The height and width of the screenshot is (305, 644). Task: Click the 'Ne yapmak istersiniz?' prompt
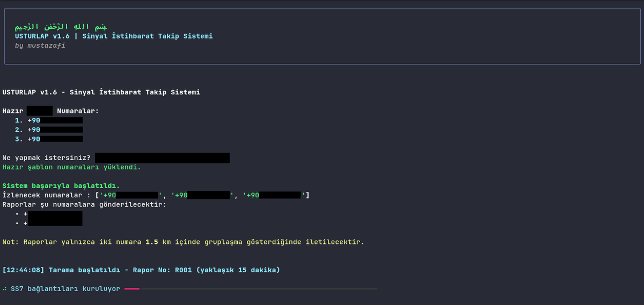pyautogui.click(x=47, y=158)
